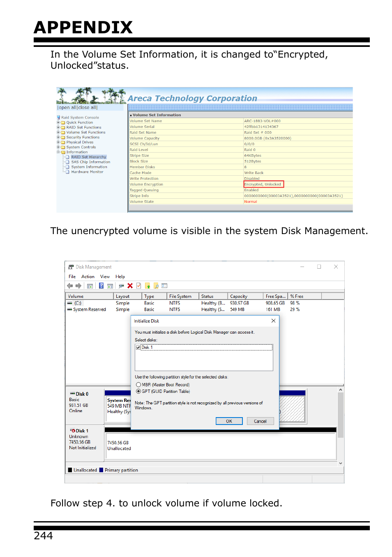Click the Hardware Monitor page icon
This screenshot has height=557, width=392.
tap(68, 172)
